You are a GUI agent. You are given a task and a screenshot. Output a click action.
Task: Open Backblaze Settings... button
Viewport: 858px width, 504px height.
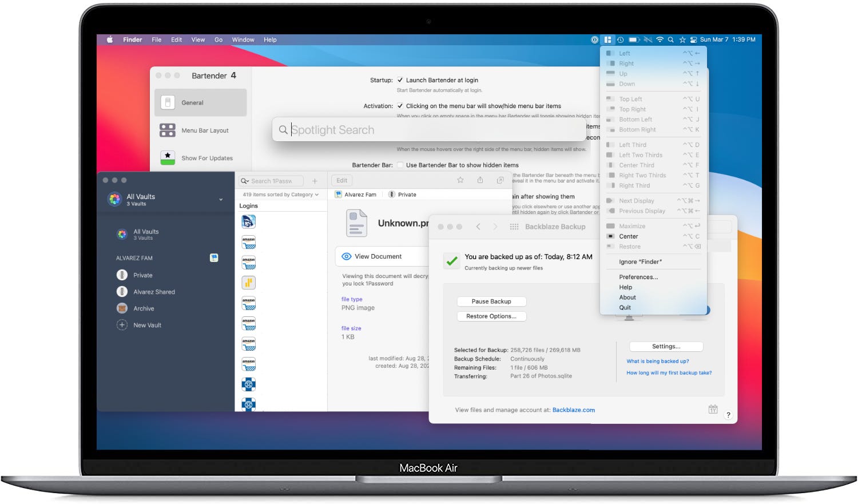pyautogui.click(x=666, y=346)
